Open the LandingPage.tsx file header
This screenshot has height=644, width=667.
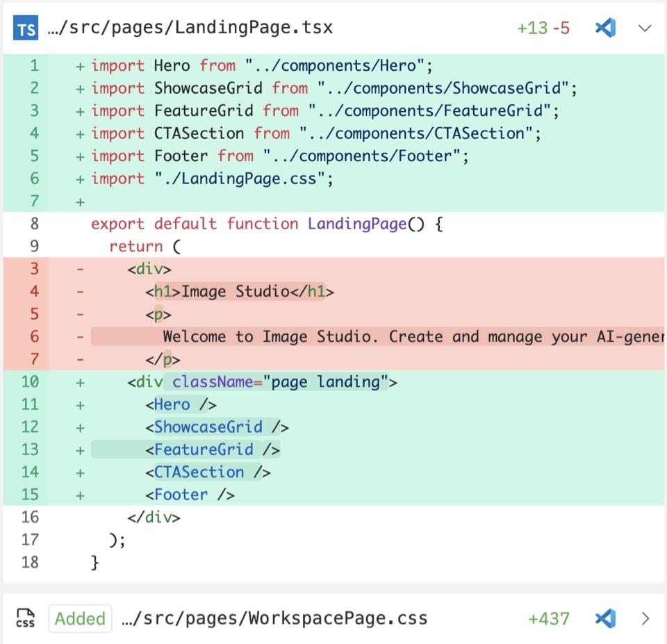188,28
